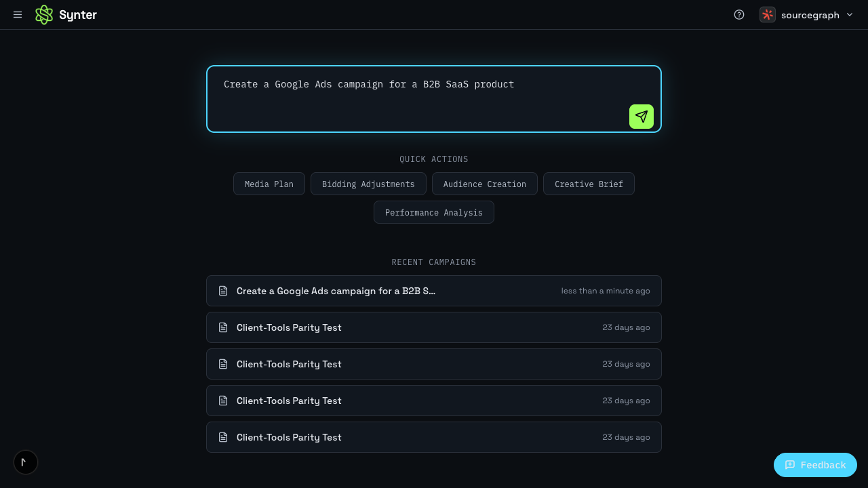Click the Synter logo icon

click(44, 15)
